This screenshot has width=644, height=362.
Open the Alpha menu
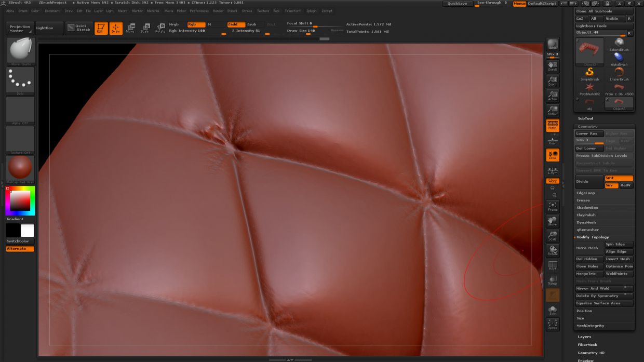pyautogui.click(x=10, y=11)
